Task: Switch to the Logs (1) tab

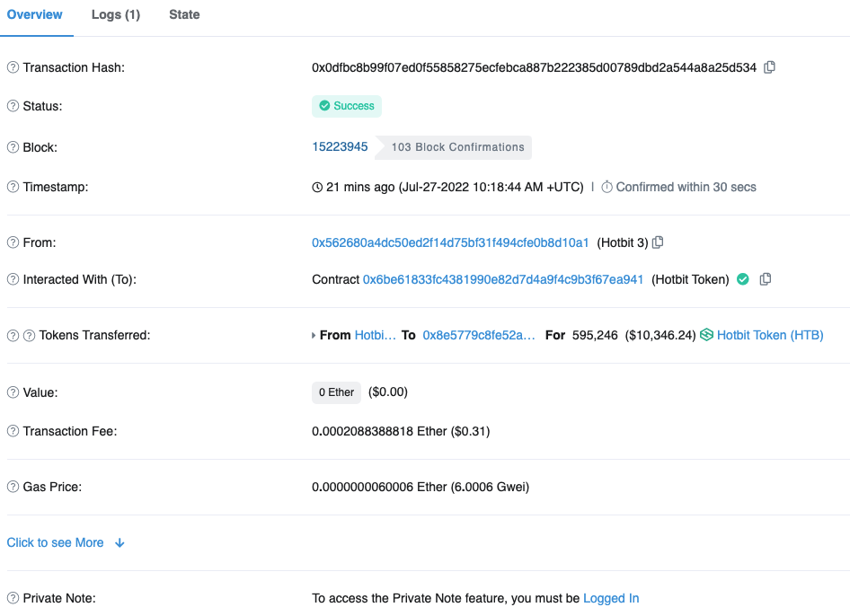Action: coord(116,15)
